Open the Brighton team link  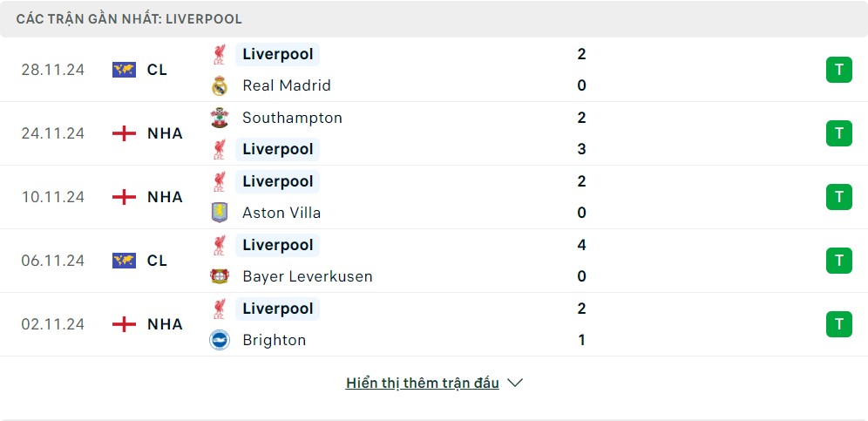click(x=274, y=340)
